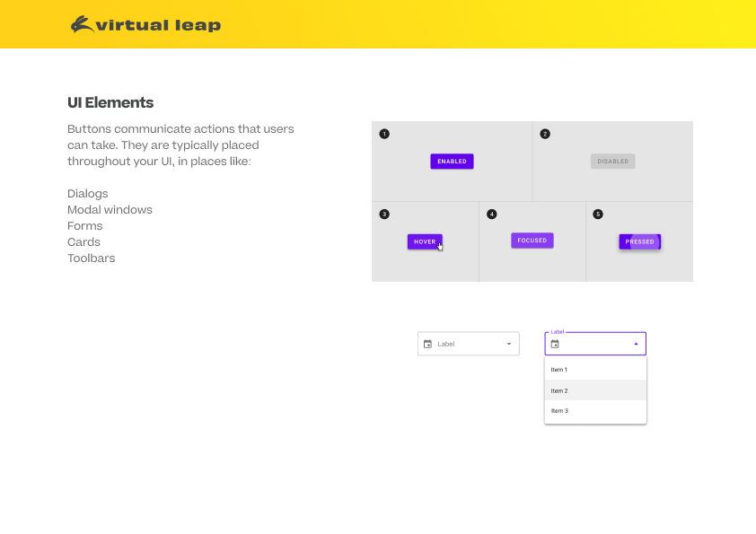756x534 pixels.
Task: Click calendar icon in the closed Label dropdown
Action: [427, 344]
